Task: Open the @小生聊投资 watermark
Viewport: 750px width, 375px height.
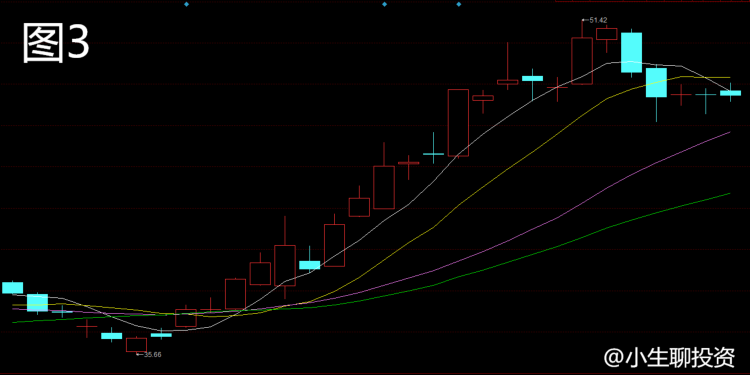Action: [x=670, y=356]
